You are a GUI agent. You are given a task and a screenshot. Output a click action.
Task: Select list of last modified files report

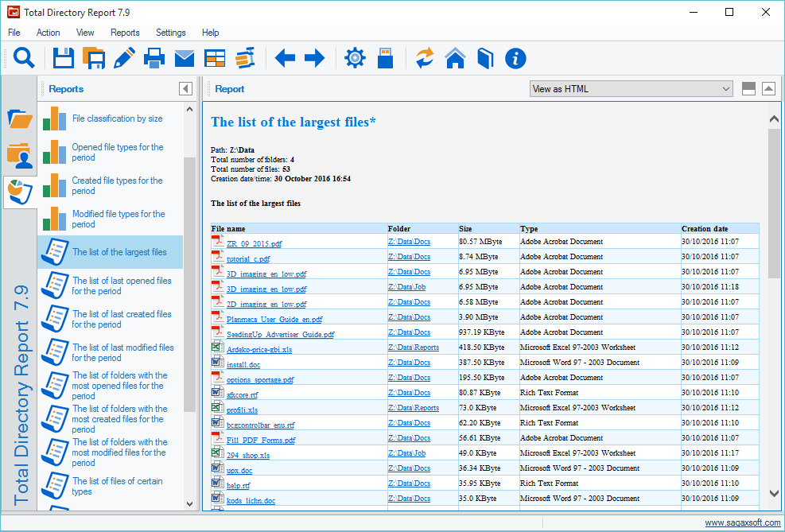point(111,352)
